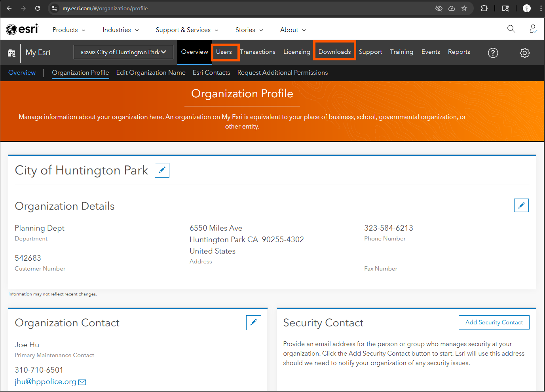Click the contact name Joe Hu
The height and width of the screenshot is (392, 545).
[x=27, y=345]
